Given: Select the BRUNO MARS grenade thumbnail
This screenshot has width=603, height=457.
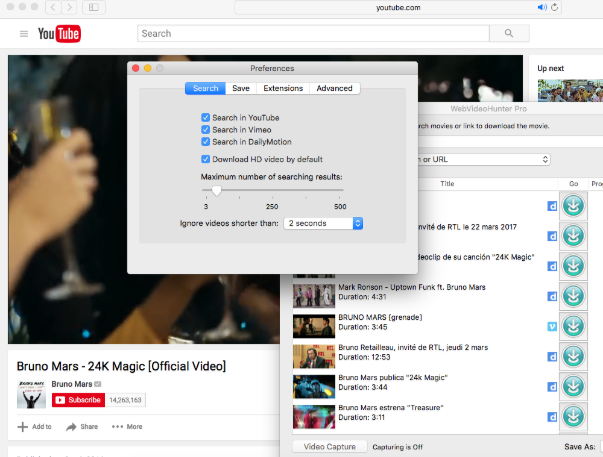Looking at the screenshot, I should [314, 326].
